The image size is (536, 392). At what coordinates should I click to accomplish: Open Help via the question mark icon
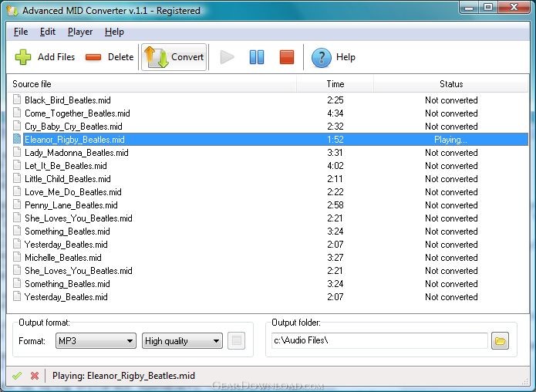point(321,57)
